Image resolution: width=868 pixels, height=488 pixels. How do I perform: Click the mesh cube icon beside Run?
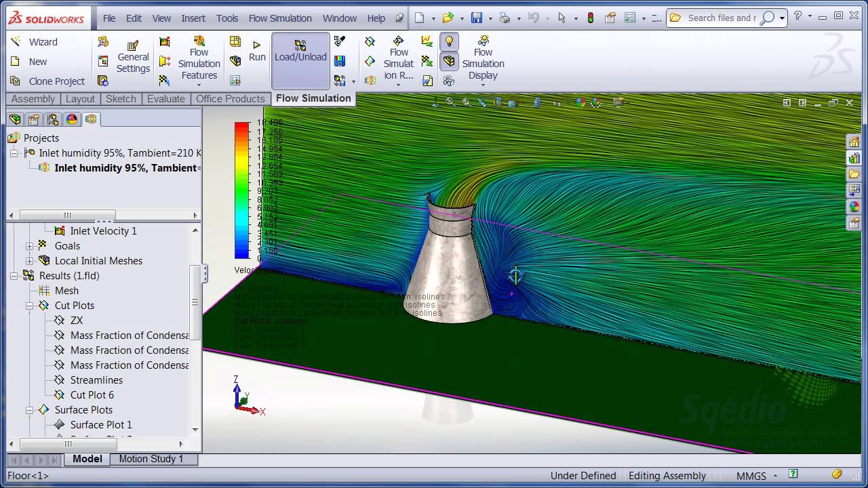point(235,61)
